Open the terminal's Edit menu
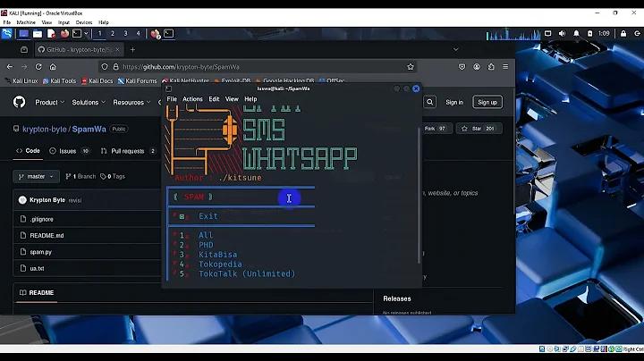 [x=214, y=99]
